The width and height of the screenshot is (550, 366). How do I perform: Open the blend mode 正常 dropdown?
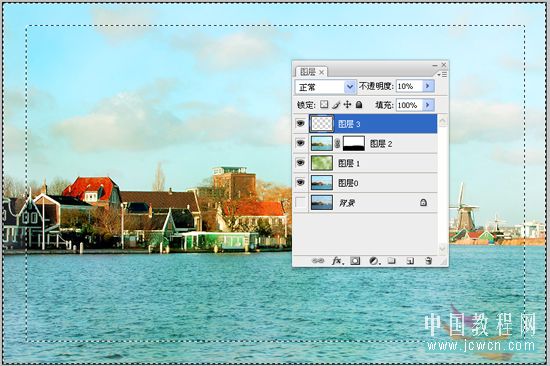(326, 87)
